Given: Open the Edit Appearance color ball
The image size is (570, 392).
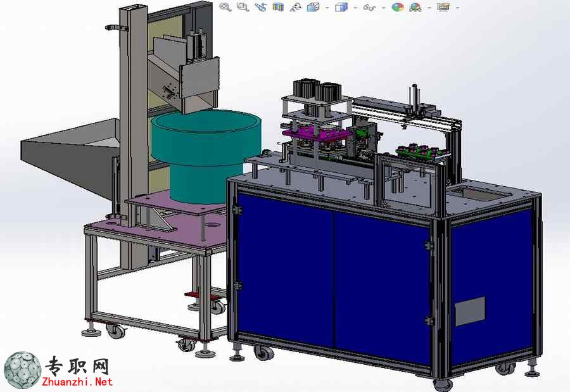Looking at the screenshot, I should [x=398, y=7].
